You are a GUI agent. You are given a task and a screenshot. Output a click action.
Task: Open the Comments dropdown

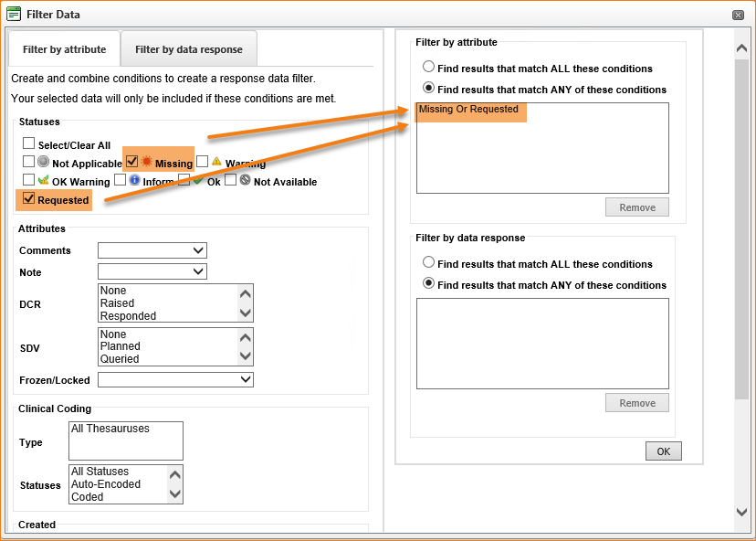[x=152, y=250]
